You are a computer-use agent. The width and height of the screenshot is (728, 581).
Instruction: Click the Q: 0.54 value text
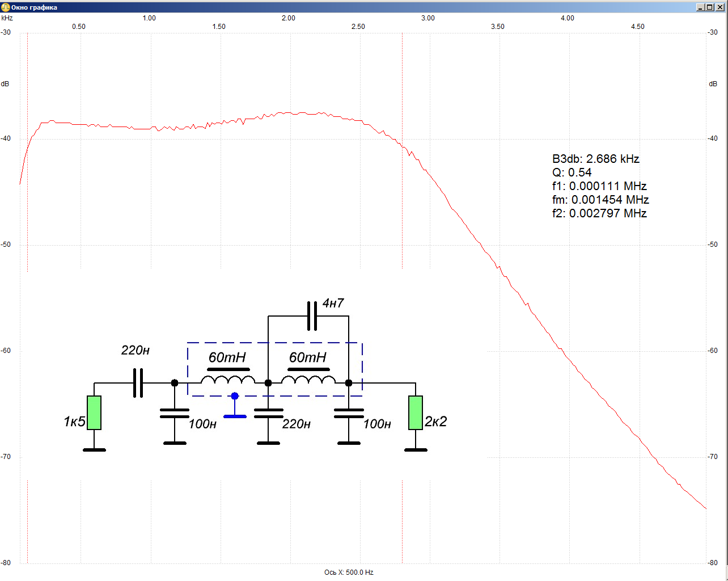(x=572, y=172)
